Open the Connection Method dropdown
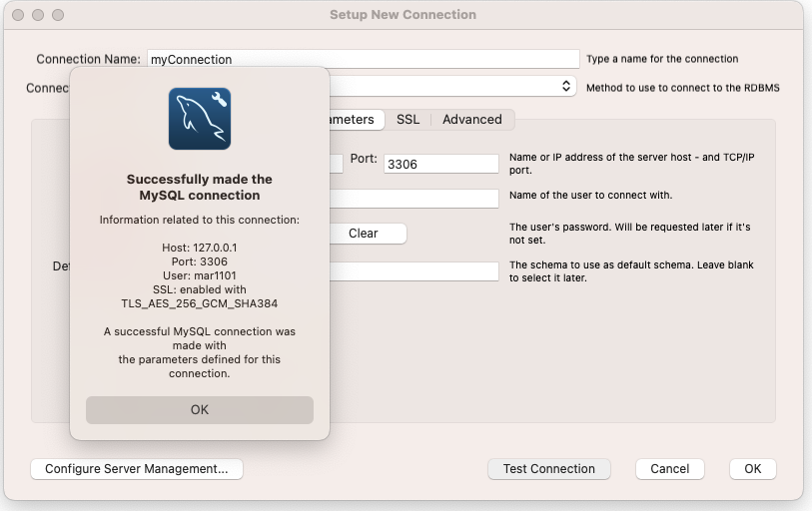812x511 pixels. 452,86
